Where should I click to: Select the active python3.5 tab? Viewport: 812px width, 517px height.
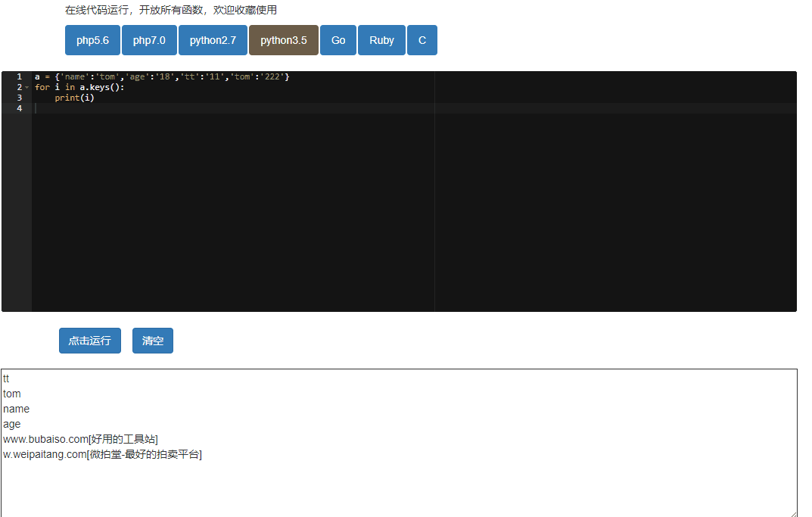pyautogui.click(x=284, y=40)
